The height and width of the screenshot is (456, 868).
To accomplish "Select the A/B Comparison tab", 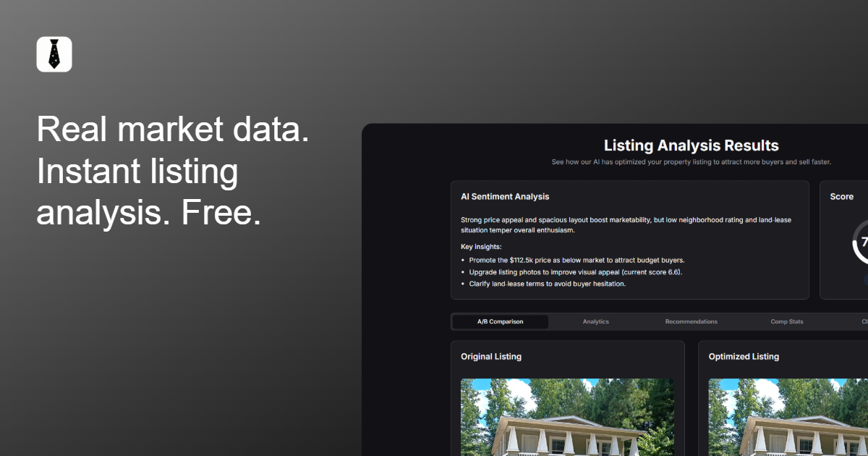I will tap(500, 321).
